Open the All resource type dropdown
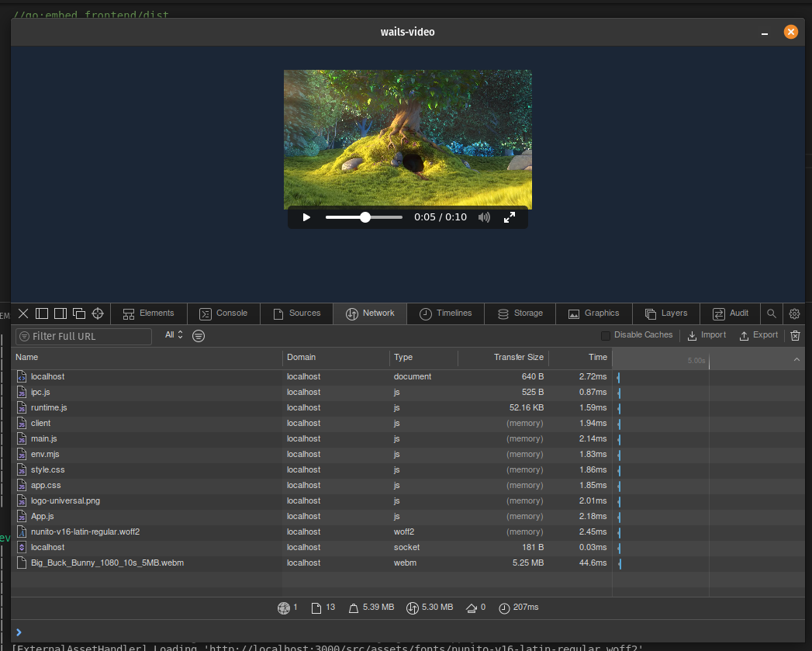The image size is (812, 651). coord(172,334)
